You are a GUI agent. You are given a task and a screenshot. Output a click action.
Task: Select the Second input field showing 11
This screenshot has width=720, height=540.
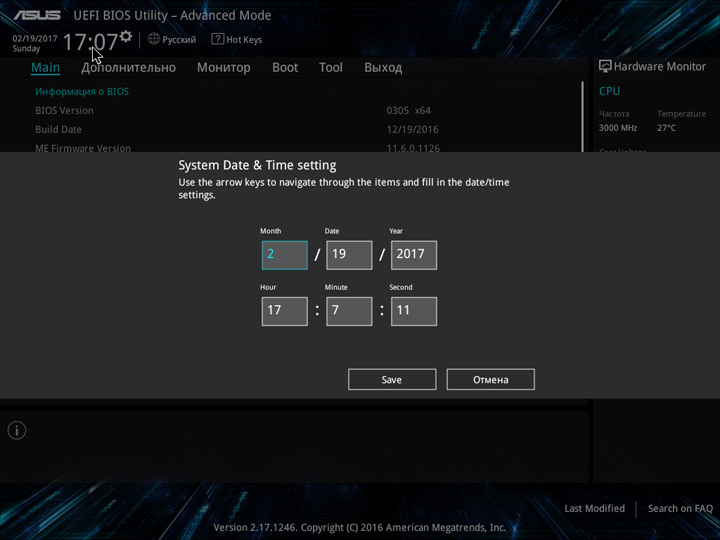coord(414,311)
